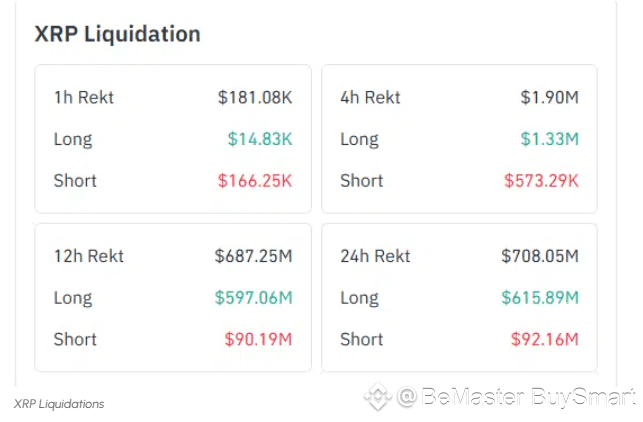Click the 1h long value $14.83K
The width and height of the screenshot is (643, 422).
point(260,139)
